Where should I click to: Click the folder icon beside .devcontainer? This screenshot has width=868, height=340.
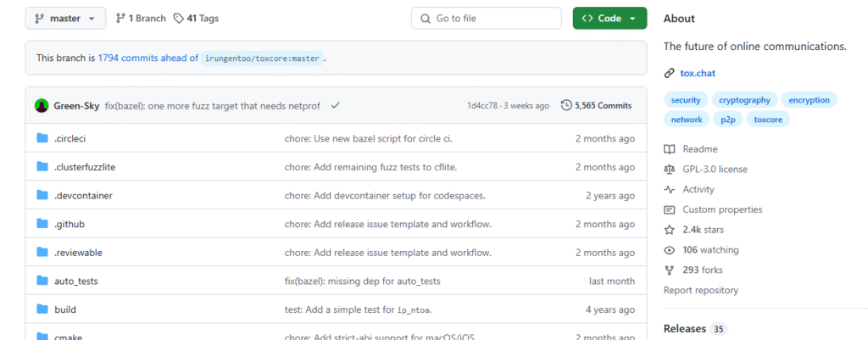pos(42,195)
